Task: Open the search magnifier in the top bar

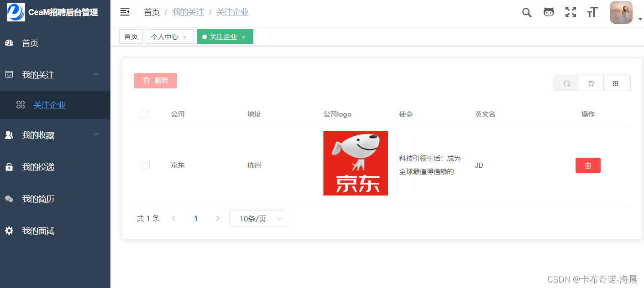Action: coord(527,12)
